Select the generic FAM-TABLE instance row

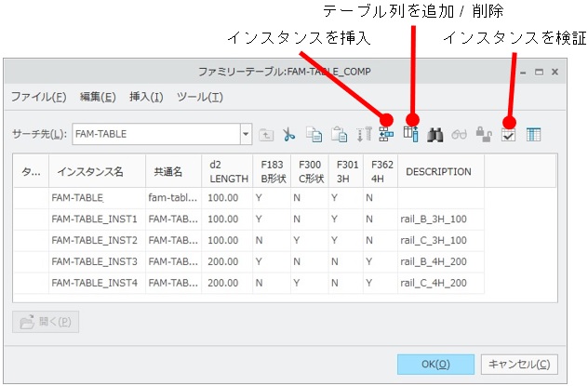pyautogui.click(x=248, y=198)
